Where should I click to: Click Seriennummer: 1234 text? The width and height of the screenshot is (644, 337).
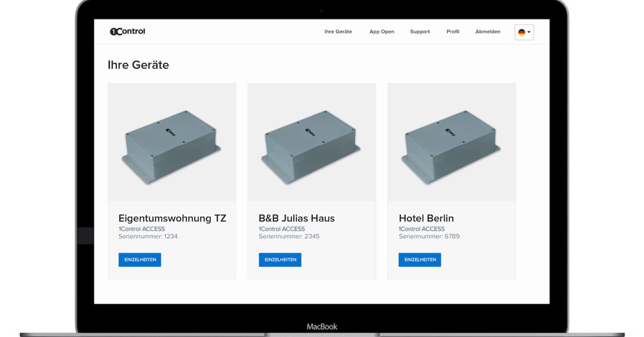[x=148, y=236]
